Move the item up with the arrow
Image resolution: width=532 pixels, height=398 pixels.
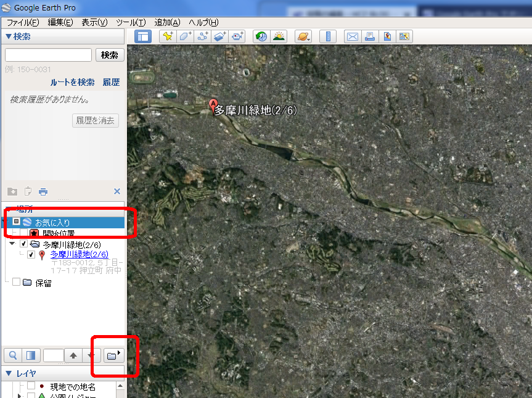(x=73, y=355)
